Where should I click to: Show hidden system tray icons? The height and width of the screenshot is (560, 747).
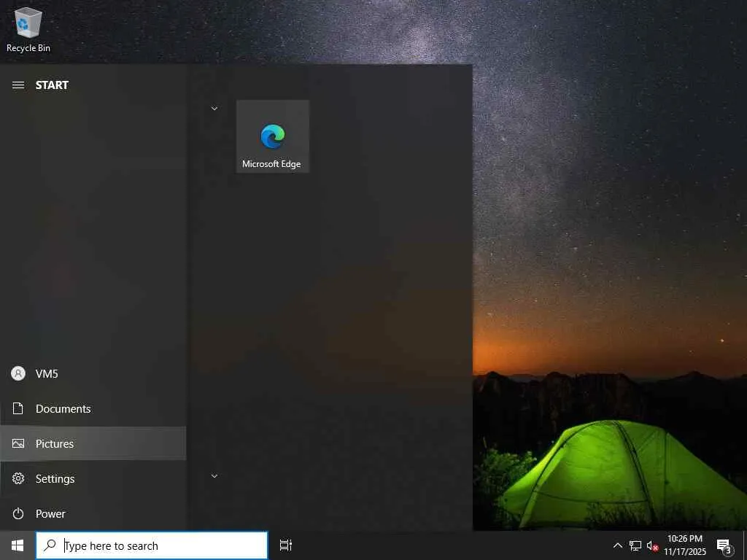tap(617, 545)
